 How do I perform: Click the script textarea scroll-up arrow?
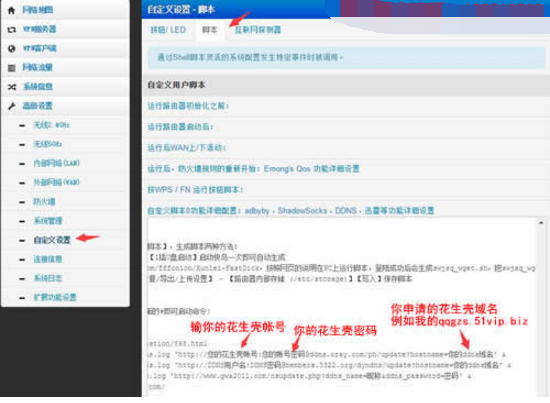pyautogui.click(x=541, y=223)
